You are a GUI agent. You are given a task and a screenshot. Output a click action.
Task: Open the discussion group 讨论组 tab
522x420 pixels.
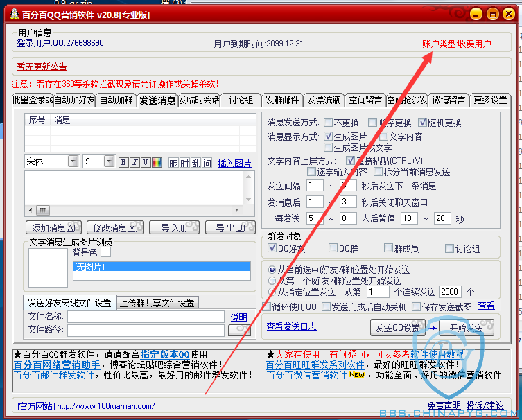[x=241, y=100]
